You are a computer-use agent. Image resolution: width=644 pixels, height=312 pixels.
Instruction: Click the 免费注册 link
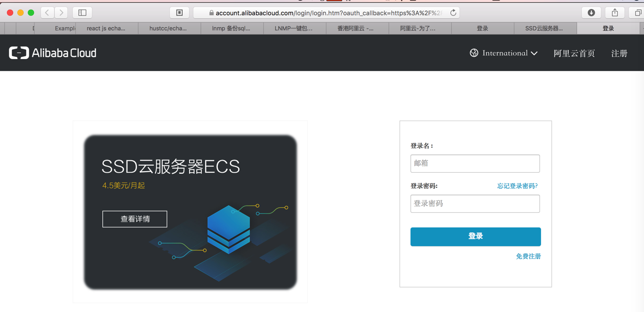click(528, 256)
